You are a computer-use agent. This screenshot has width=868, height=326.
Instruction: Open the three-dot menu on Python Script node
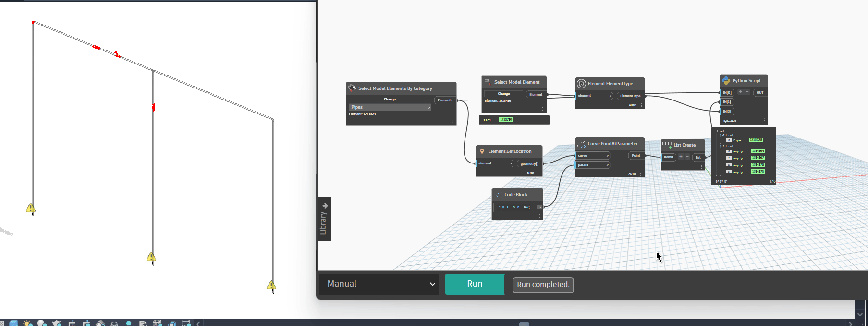point(764,121)
